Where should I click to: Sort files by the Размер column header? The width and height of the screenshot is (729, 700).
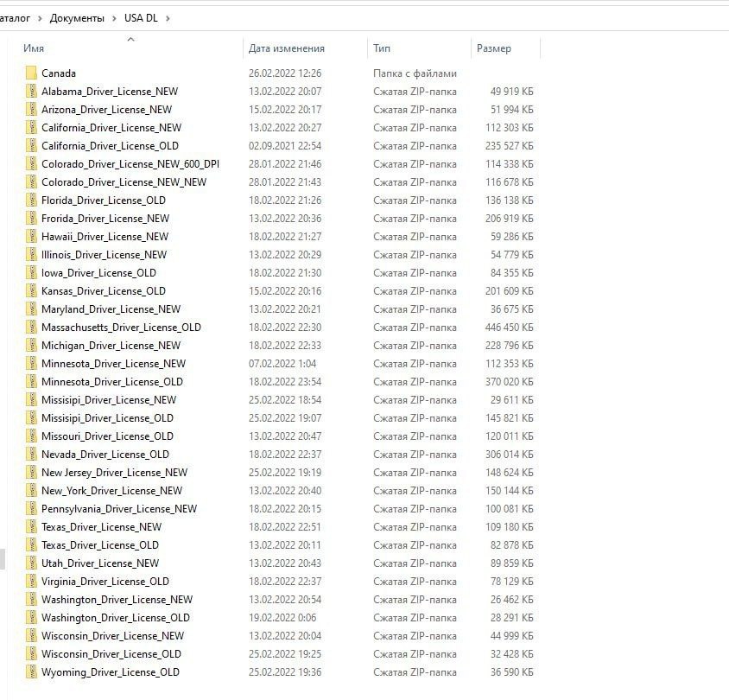pos(493,48)
